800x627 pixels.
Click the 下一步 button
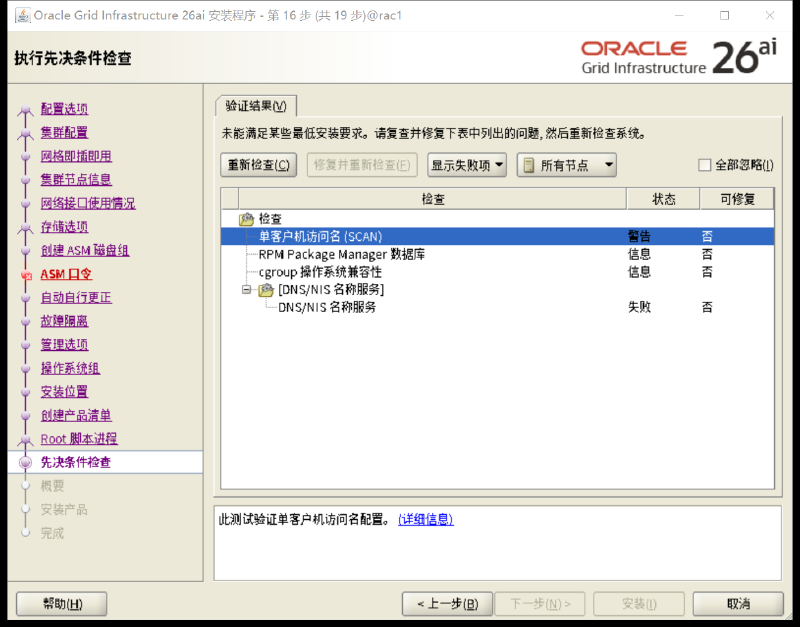coord(540,604)
